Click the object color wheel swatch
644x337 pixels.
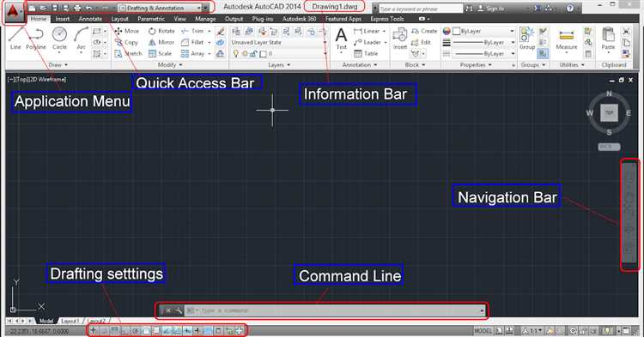pyautogui.click(x=447, y=31)
